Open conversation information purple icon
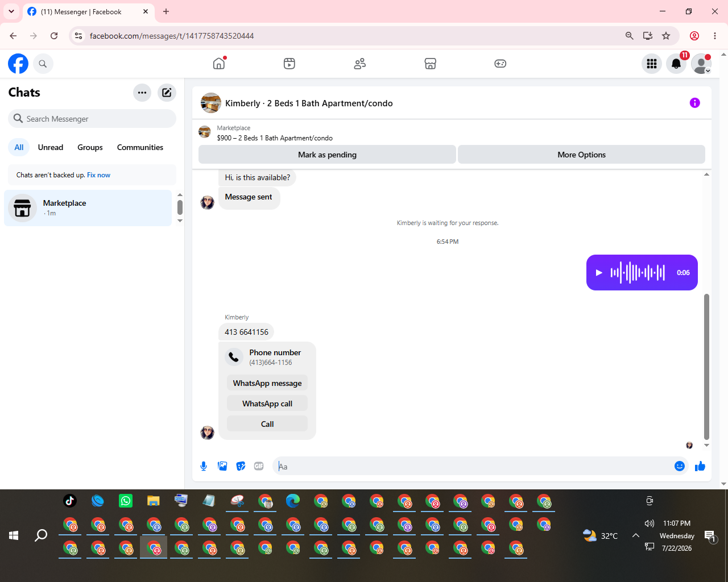Image resolution: width=728 pixels, height=582 pixels. pyautogui.click(x=694, y=103)
